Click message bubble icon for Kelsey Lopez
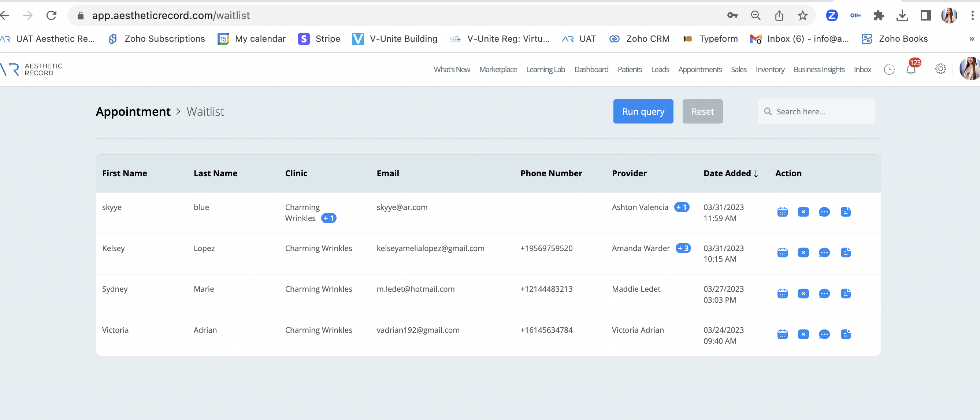This screenshot has height=420, width=980. tap(824, 253)
